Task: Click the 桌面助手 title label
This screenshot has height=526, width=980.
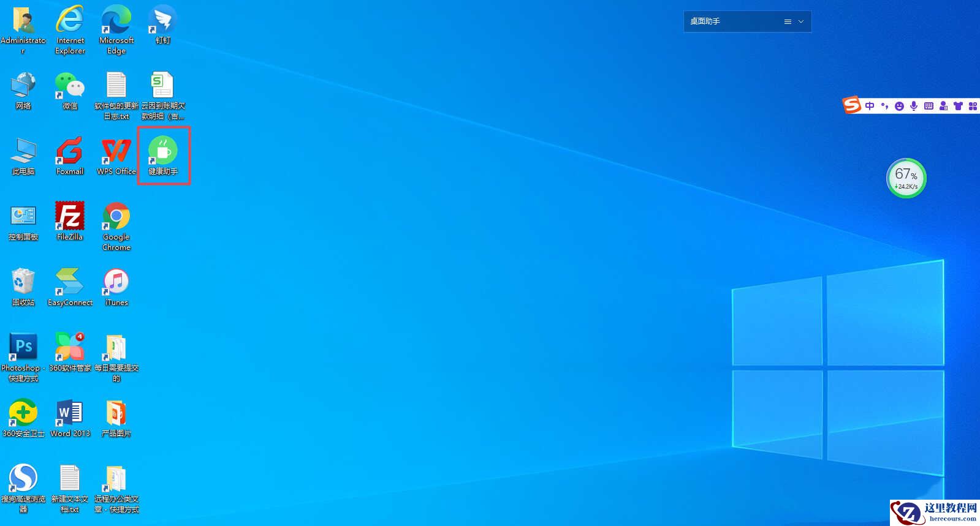Action: pos(705,21)
